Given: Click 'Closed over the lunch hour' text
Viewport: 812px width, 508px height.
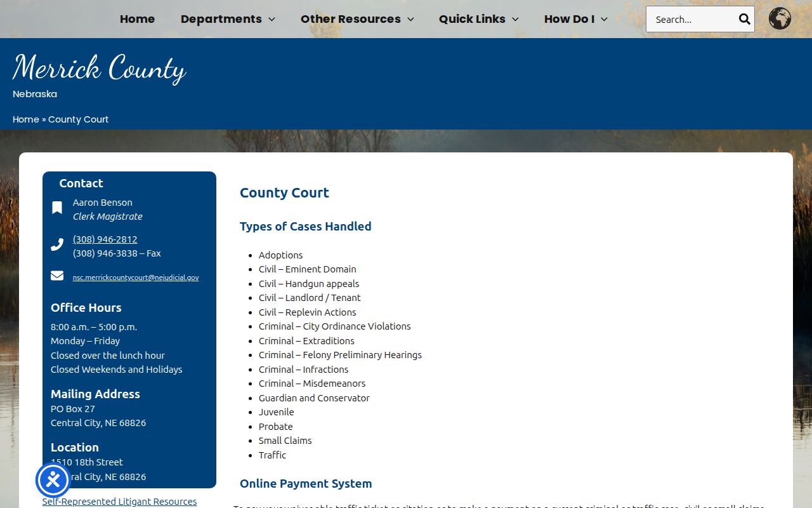Looking at the screenshot, I should click(108, 356).
